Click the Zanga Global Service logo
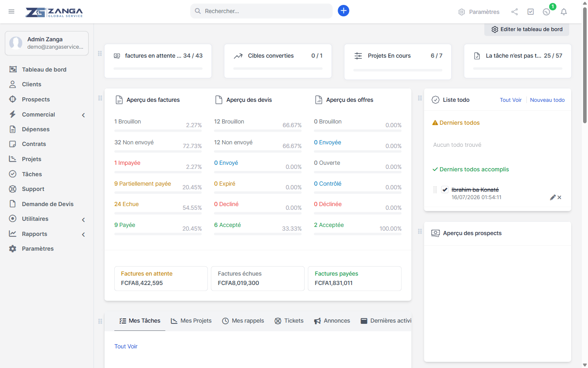588x368 pixels. [54, 12]
